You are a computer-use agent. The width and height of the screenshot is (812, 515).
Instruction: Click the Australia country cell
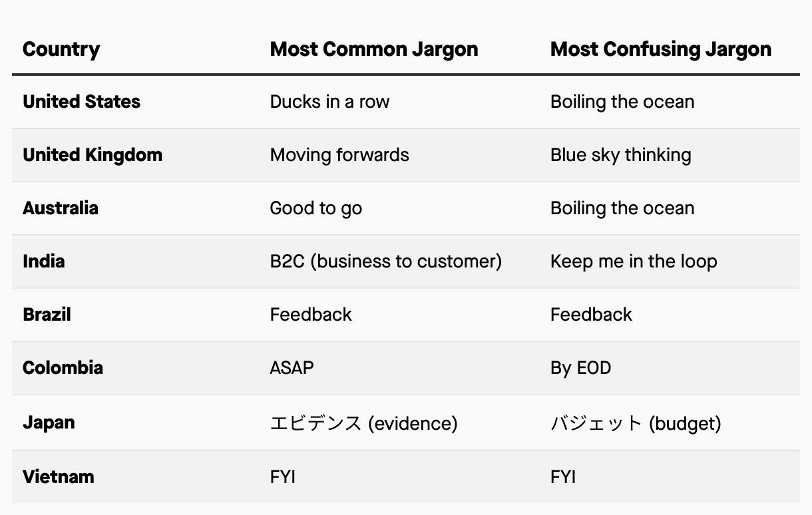pos(61,208)
